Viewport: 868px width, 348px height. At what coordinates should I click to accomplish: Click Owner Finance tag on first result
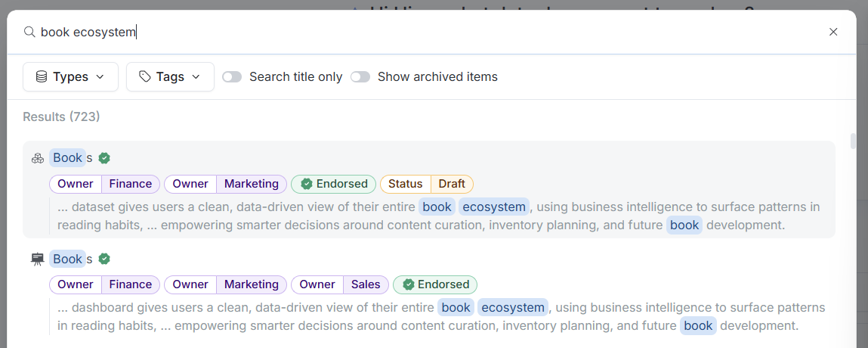pyautogui.click(x=105, y=184)
